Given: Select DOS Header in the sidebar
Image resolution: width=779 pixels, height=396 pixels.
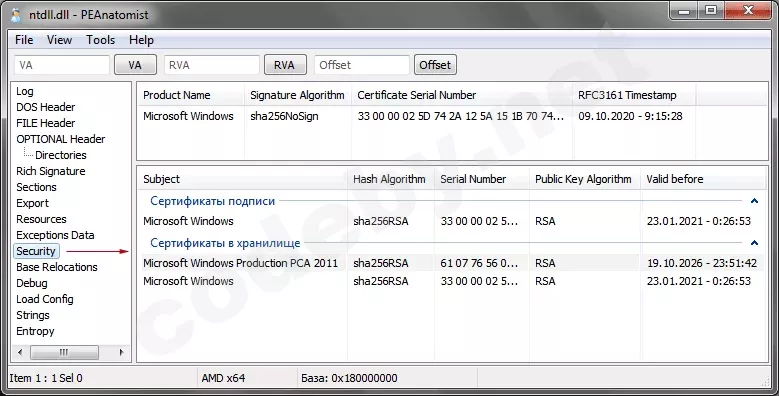Looking at the screenshot, I should pyautogui.click(x=46, y=107).
